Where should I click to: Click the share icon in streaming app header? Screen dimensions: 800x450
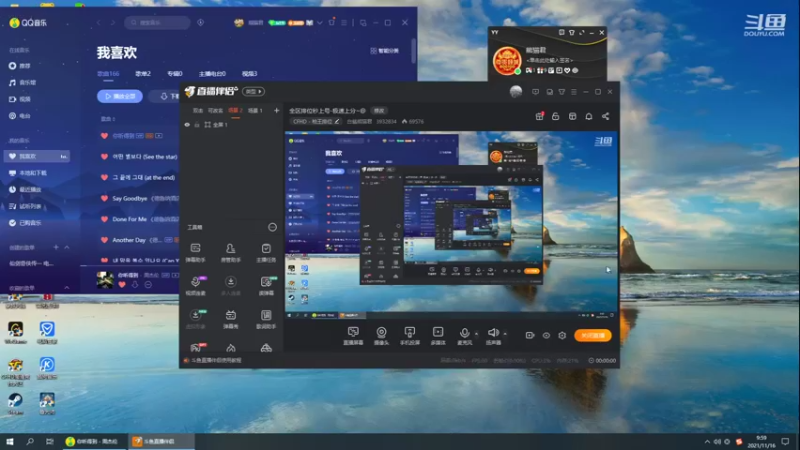(x=606, y=116)
